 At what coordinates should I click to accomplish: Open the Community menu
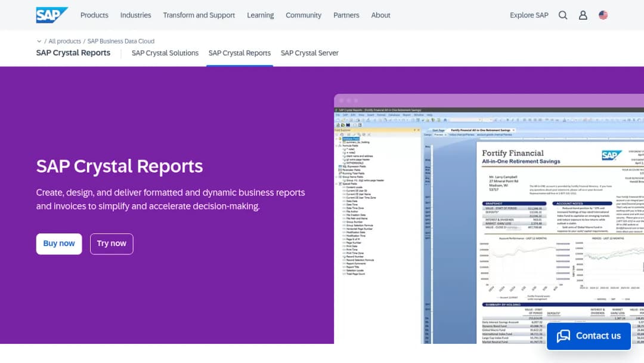304,15
